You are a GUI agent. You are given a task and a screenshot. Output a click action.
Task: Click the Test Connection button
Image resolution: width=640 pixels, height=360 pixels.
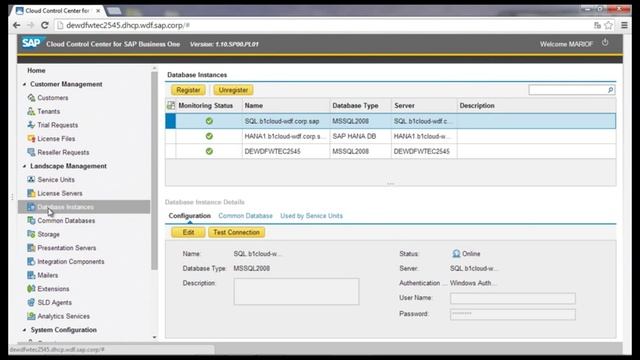tap(236, 232)
